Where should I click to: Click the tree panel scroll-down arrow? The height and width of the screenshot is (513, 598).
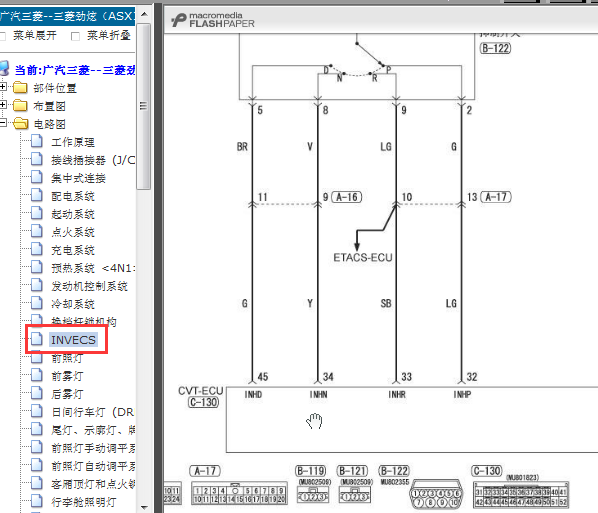(144, 507)
